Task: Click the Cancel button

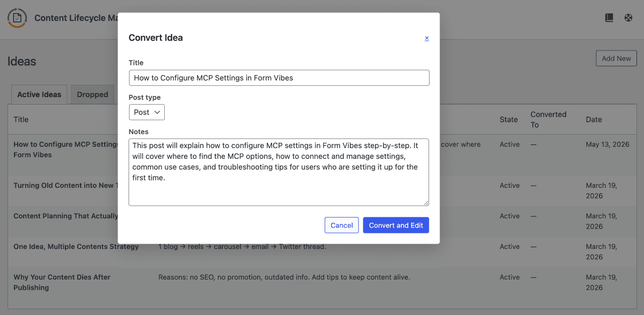Action: tap(342, 225)
